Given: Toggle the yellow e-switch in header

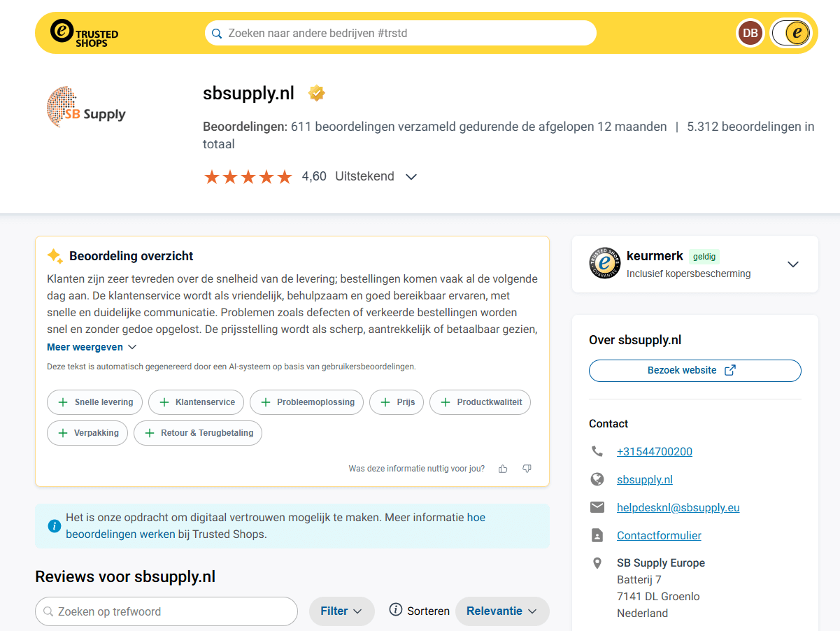Looking at the screenshot, I should pos(791,33).
